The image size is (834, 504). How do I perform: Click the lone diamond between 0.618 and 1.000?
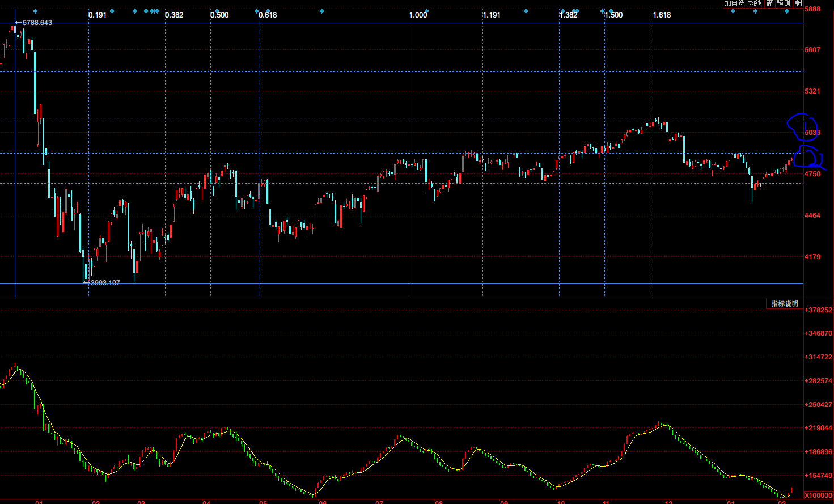321,11
